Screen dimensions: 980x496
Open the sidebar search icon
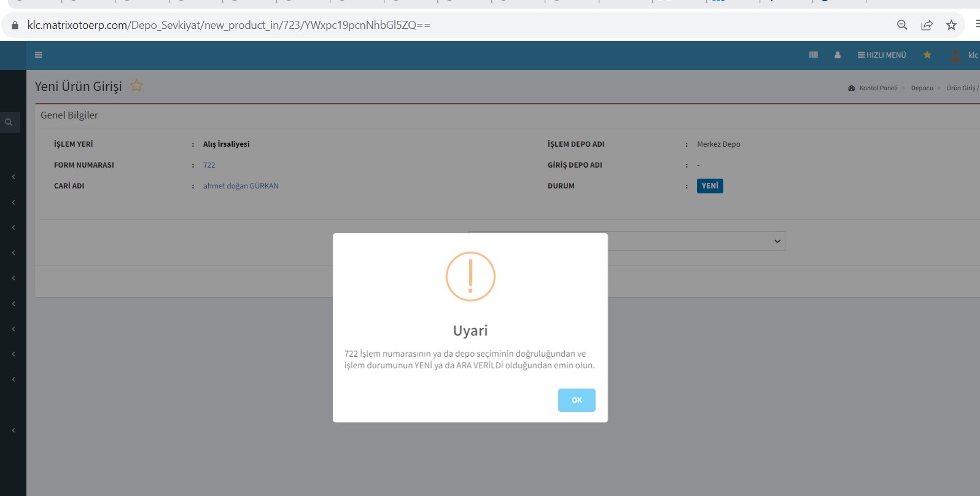pos(9,122)
